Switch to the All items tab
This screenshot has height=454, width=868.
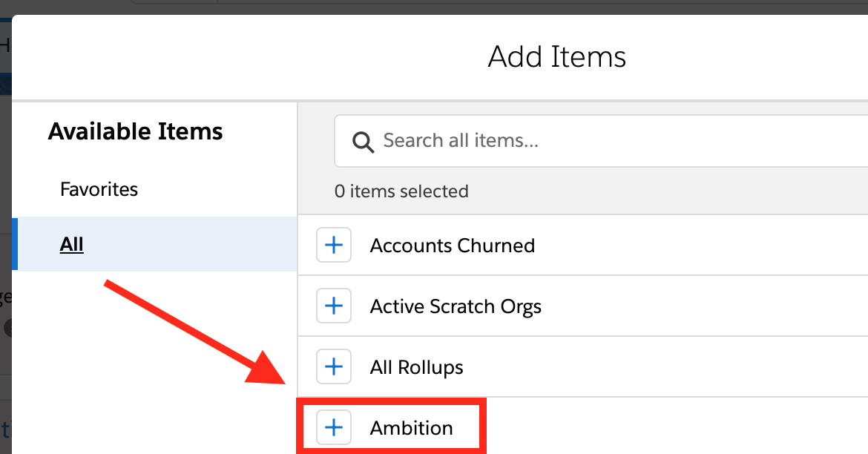point(72,244)
